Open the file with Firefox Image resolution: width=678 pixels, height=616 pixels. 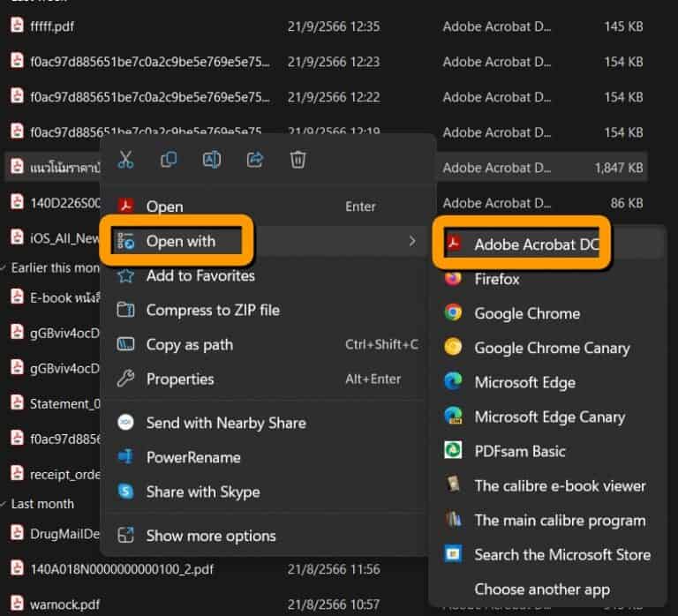click(547, 279)
